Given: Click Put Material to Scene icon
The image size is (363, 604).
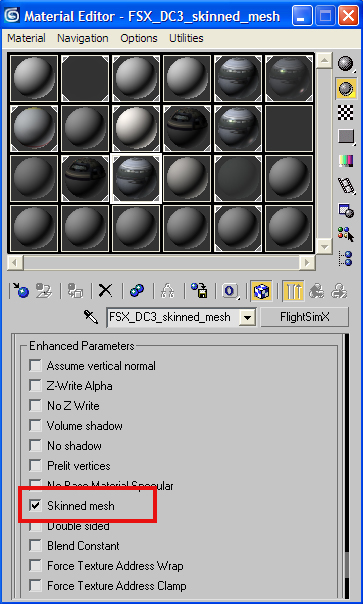Looking at the screenshot, I should (44, 291).
